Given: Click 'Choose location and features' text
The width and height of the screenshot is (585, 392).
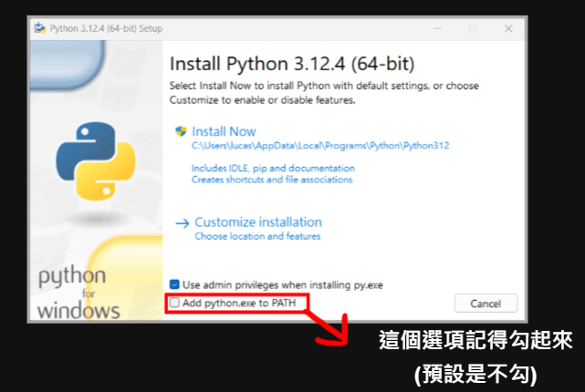Looking at the screenshot, I should pos(257,236).
